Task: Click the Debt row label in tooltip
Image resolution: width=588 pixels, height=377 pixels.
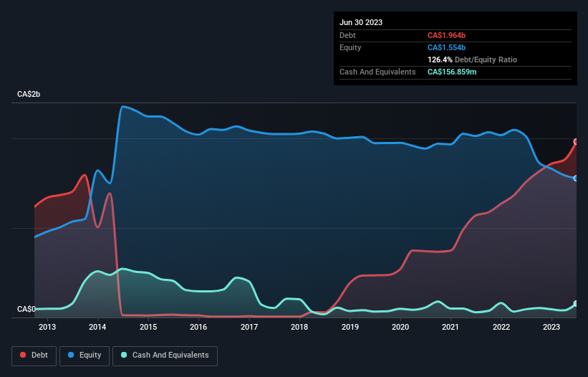Action: 347,35
